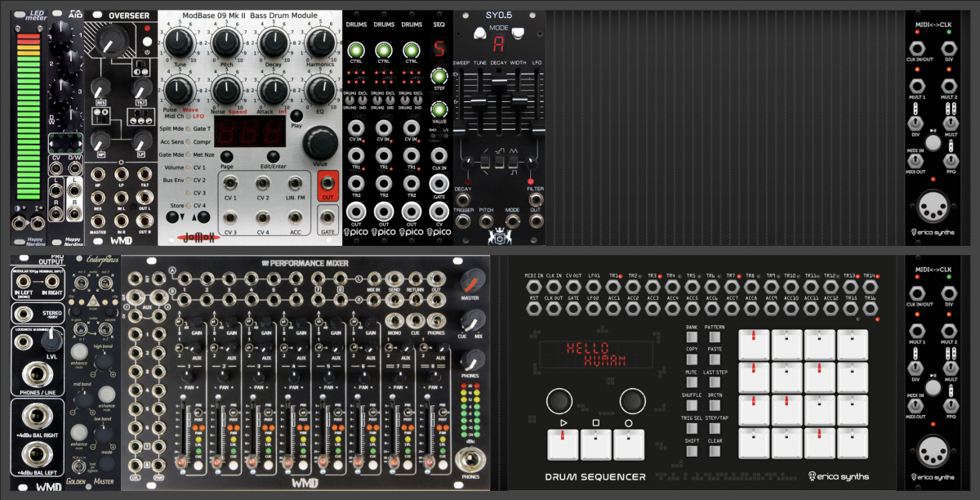Click the Pico SEQ STEP knob
The width and height of the screenshot is (980, 500).
click(x=439, y=75)
